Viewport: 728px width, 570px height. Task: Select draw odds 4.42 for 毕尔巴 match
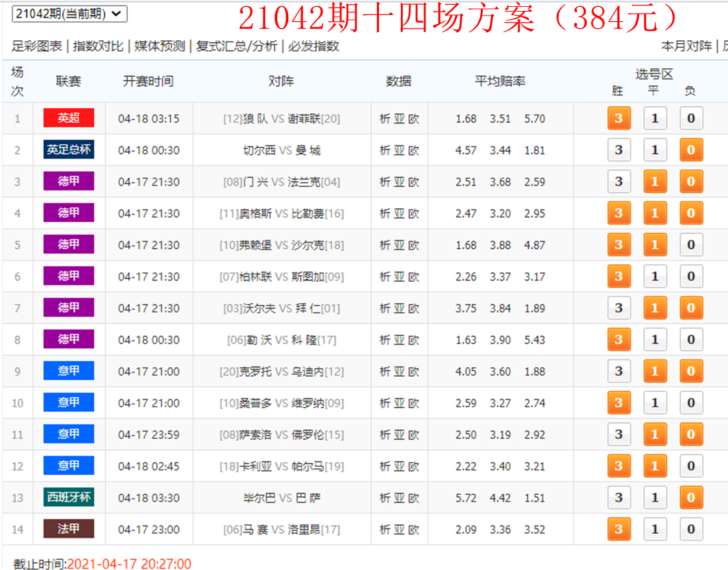click(x=501, y=498)
